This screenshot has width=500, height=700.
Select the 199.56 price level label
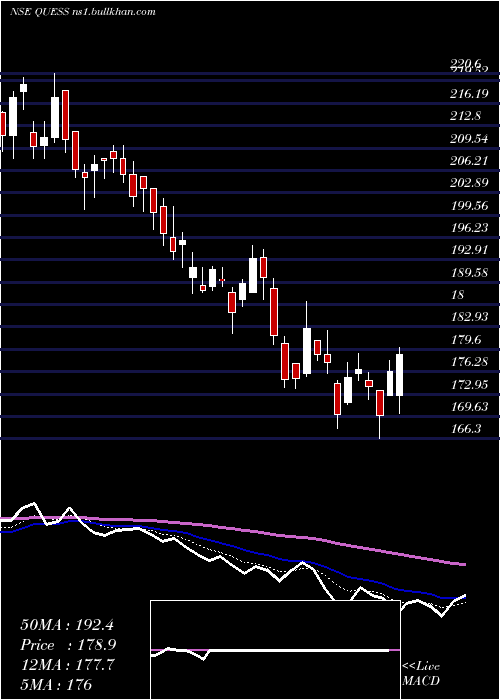pos(469,205)
